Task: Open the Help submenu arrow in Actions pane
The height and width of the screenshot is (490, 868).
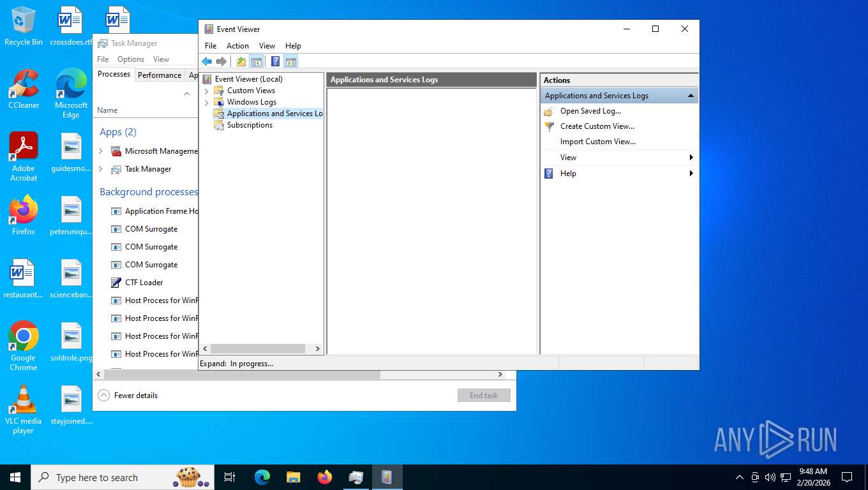Action: 691,174
